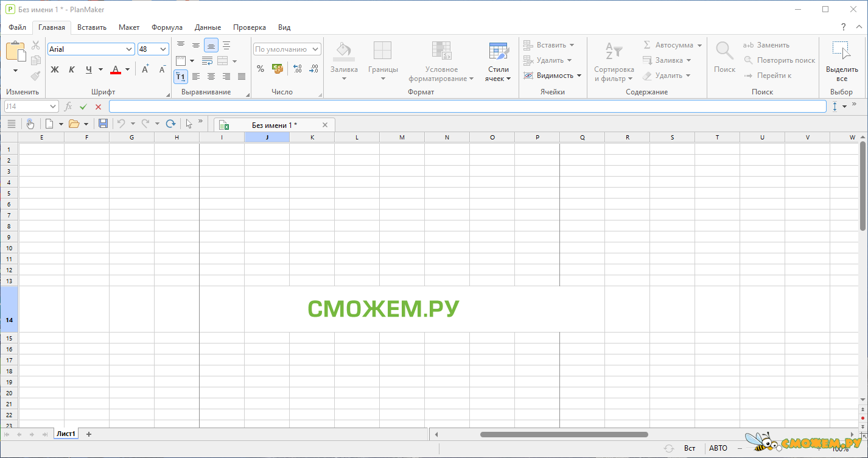Open Условное форматирование dropdown
868x458 pixels.
point(441,62)
